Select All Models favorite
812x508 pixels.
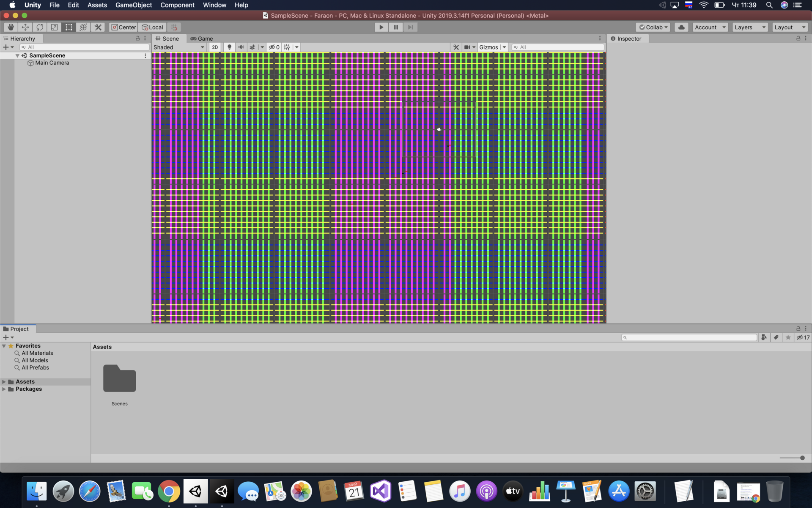tap(35, 360)
